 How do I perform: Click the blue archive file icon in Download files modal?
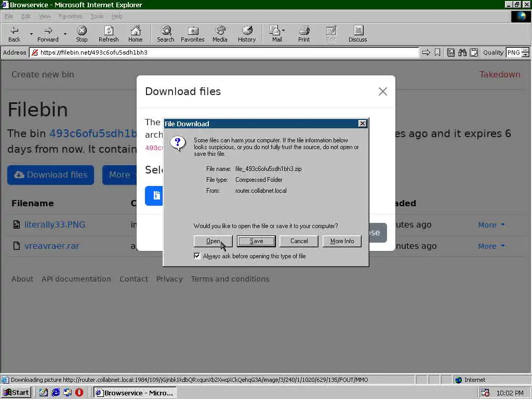156,195
